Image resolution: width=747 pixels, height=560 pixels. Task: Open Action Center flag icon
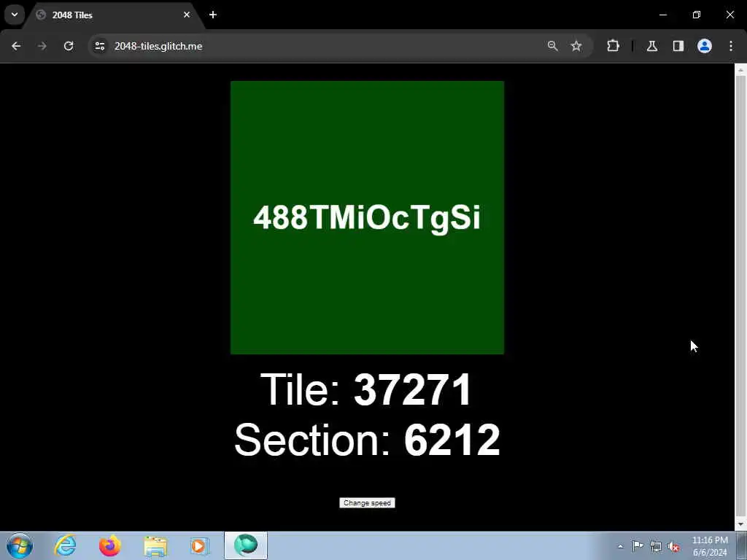[x=638, y=546]
